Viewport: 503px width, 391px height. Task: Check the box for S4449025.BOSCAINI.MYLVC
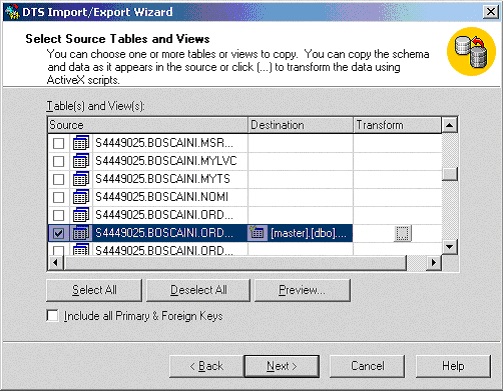tap(59, 161)
